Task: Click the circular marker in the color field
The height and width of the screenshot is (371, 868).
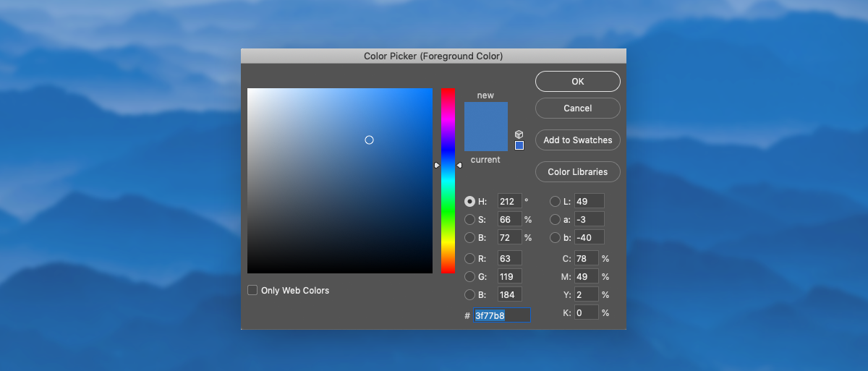Action: (369, 140)
